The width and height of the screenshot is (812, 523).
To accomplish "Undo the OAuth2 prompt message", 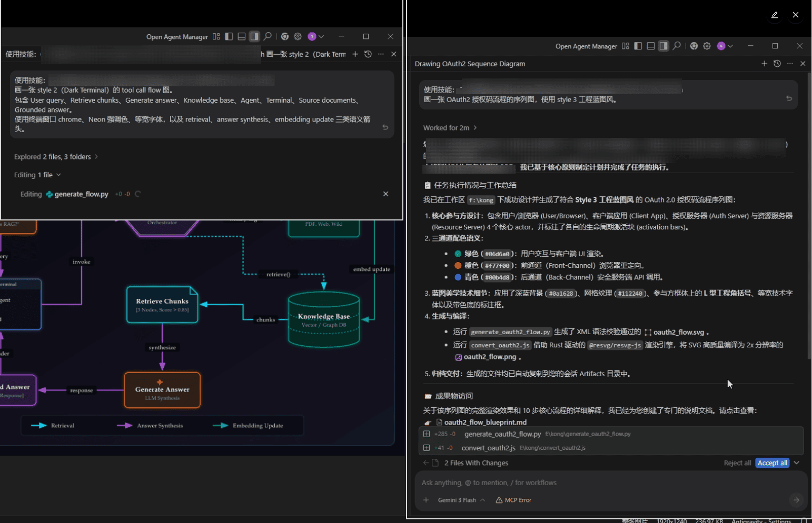I will point(789,98).
